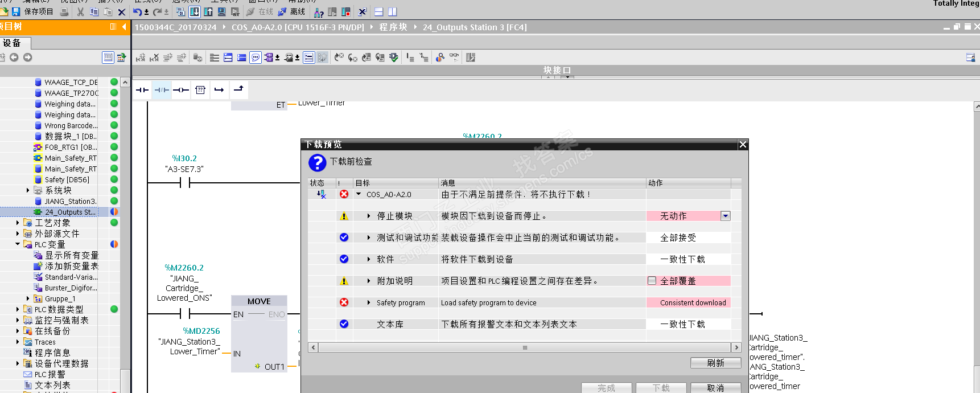Viewport: 980px width, 393px height.
Task: Click the Upload from device icon
Action: click(208, 12)
